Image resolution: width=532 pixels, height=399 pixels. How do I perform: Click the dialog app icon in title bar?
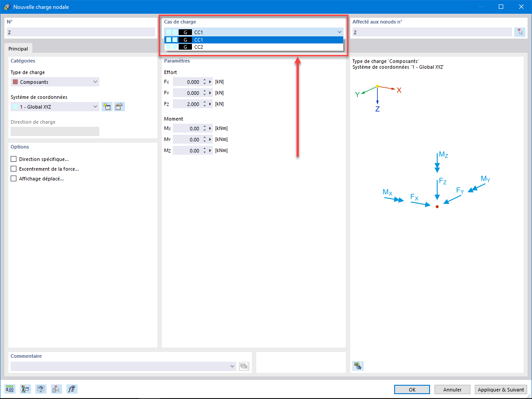click(7, 7)
